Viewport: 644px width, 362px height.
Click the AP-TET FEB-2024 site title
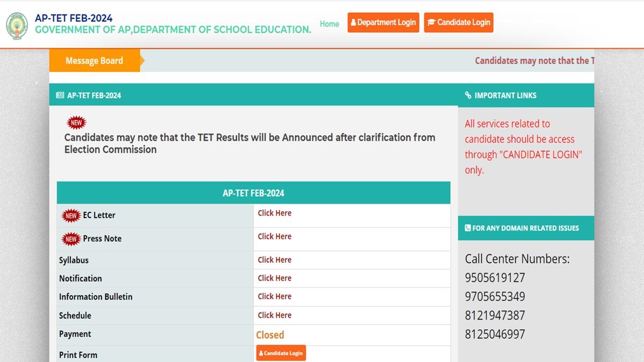(74, 18)
